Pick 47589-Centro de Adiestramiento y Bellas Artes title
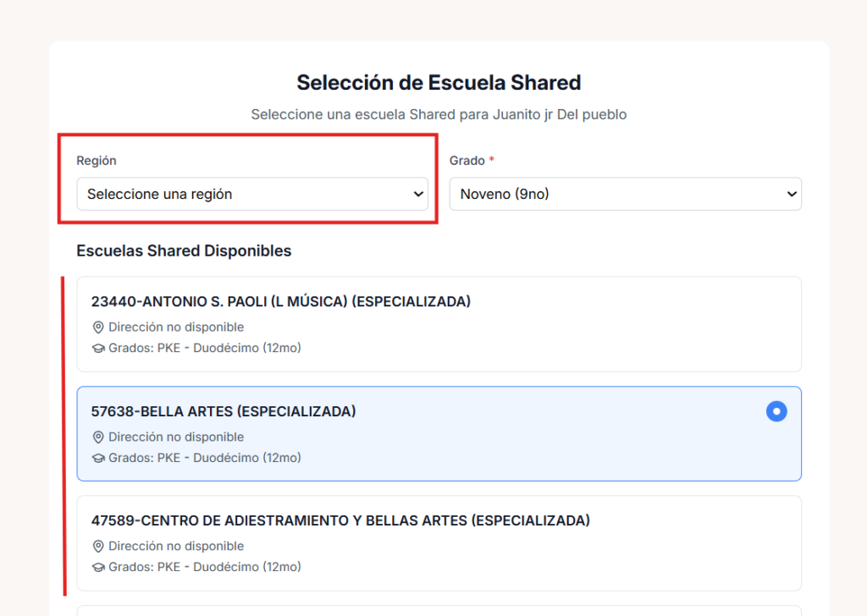 pos(340,520)
